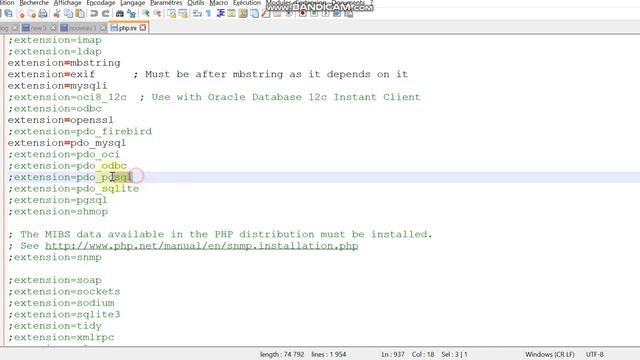This screenshot has width=640, height=360.
Task: Open the Langage menu
Action: [x=133, y=3]
